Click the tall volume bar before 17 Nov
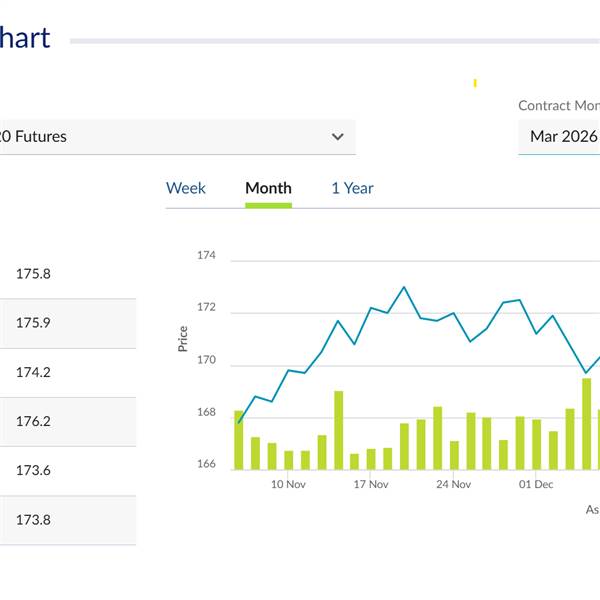 point(338,430)
